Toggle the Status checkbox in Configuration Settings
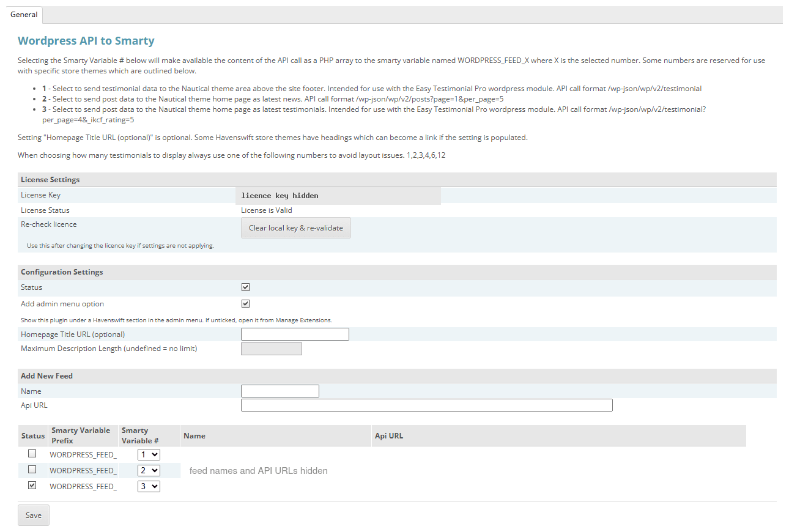Viewport: 789px width, 532px height. 246,287
